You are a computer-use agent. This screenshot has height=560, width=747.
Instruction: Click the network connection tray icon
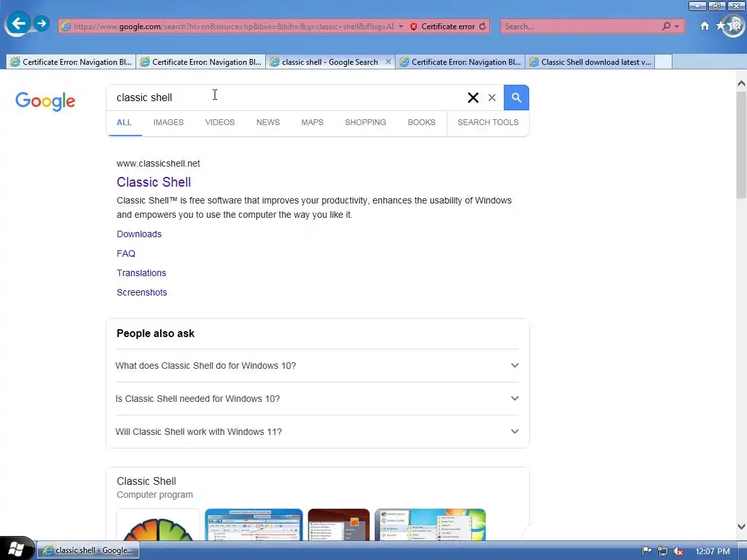click(663, 551)
